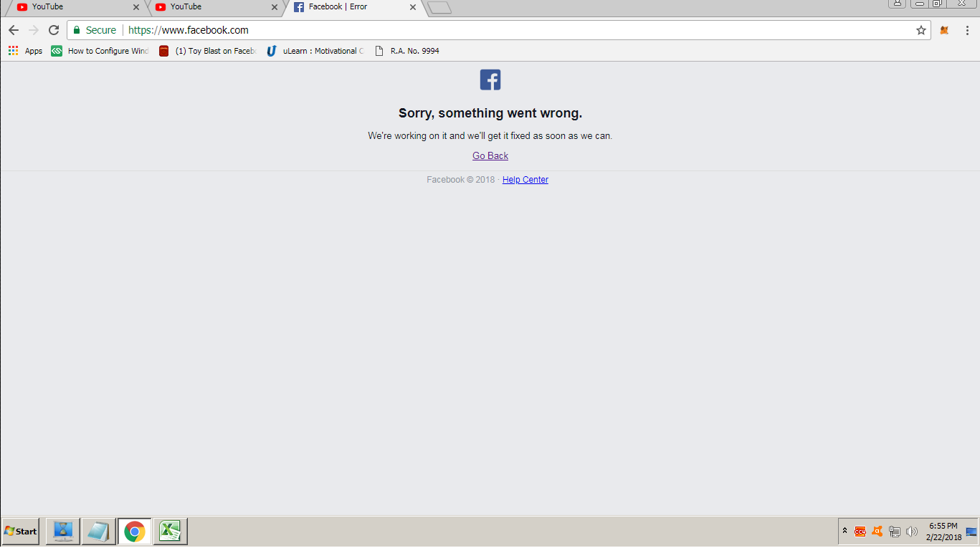This screenshot has height=548, width=980.
Task: Open 'uLearn : Motivational' bookmark
Action: 315,51
